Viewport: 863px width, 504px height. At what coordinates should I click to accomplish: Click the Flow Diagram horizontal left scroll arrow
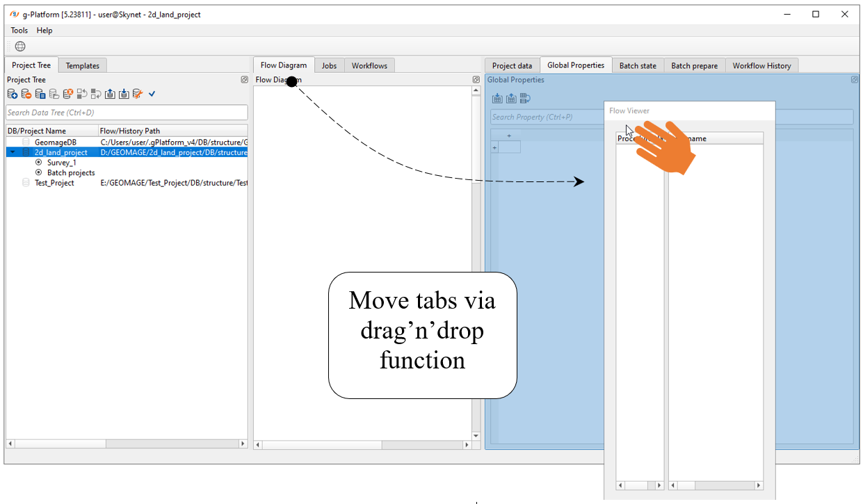coord(258,445)
